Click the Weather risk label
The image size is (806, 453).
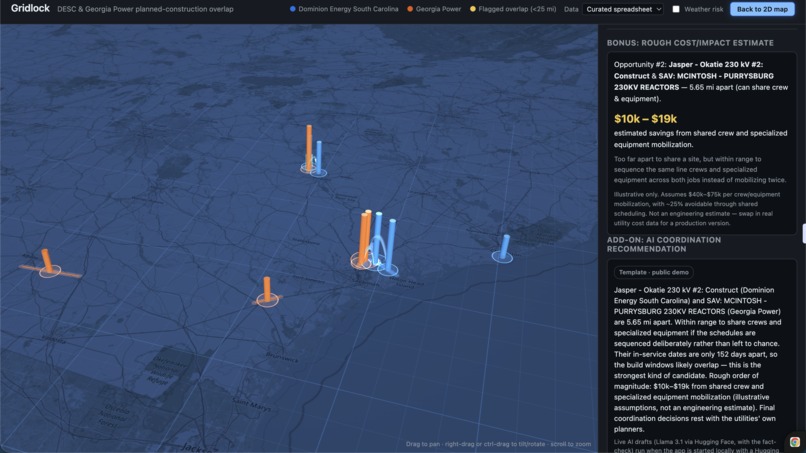click(703, 9)
